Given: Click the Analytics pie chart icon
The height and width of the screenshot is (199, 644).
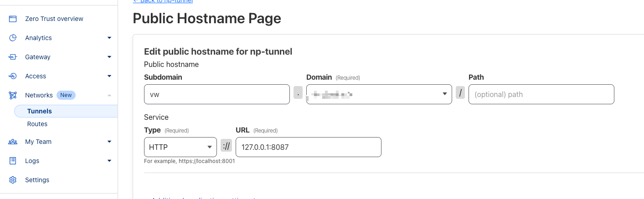Looking at the screenshot, I should [13, 38].
